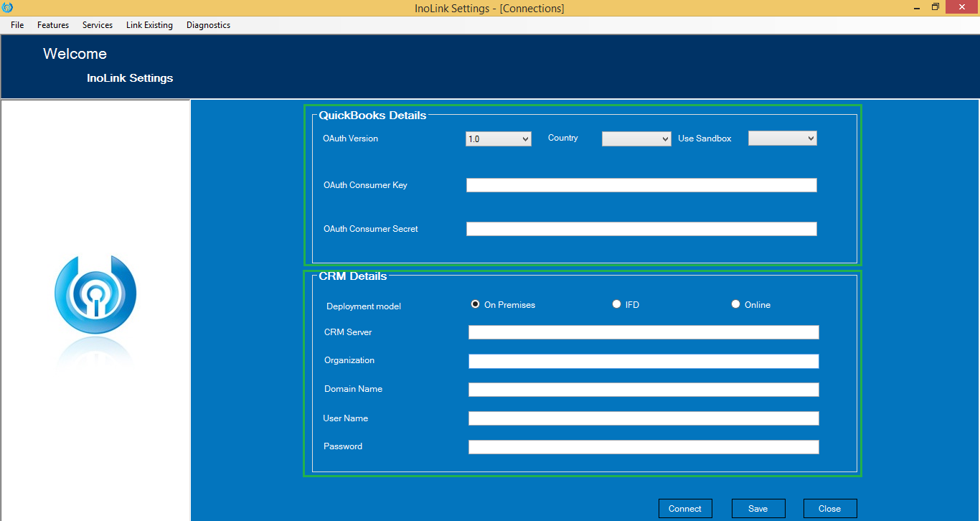Click the Domain Name input field

644,390
